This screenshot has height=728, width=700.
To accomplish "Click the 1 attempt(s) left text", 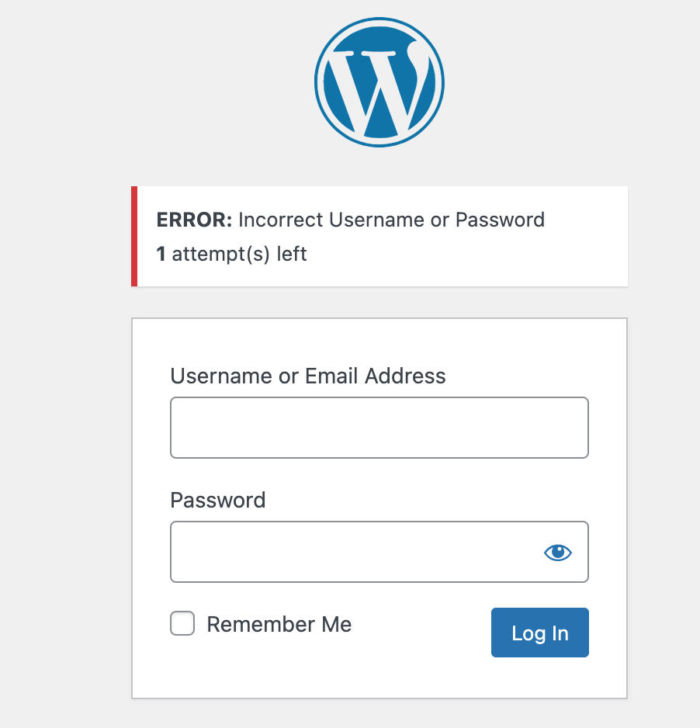I will tap(231, 254).
